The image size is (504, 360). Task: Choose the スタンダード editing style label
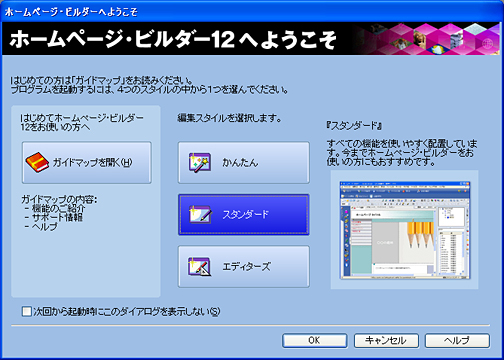[245, 215]
